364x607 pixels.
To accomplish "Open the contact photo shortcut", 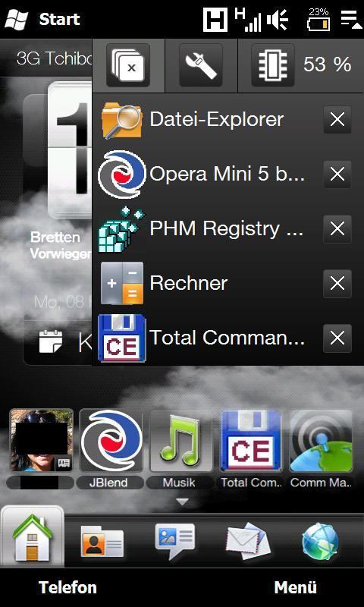I will (42, 441).
